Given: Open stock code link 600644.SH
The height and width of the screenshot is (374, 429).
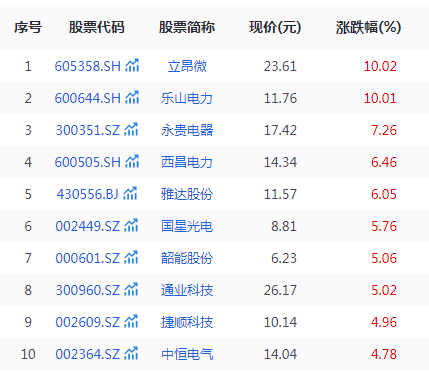Looking at the screenshot, I should [x=88, y=98].
